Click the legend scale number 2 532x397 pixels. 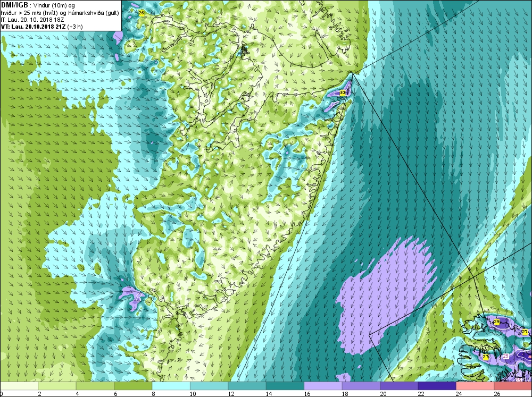[x=40, y=394]
